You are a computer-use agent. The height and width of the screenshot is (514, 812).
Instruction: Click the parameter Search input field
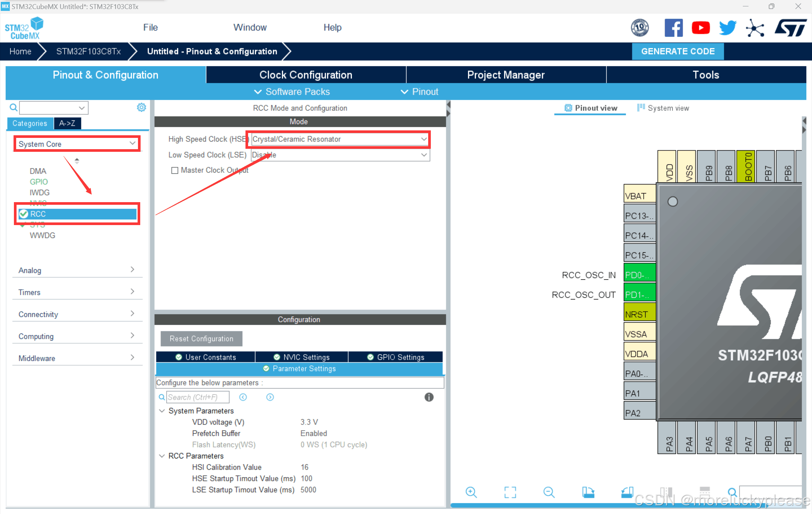tap(198, 397)
